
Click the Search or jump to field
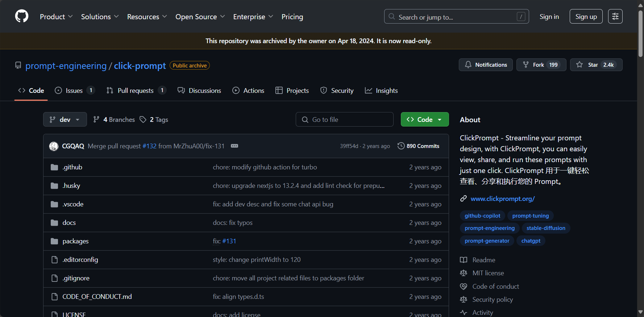coord(457,16)
